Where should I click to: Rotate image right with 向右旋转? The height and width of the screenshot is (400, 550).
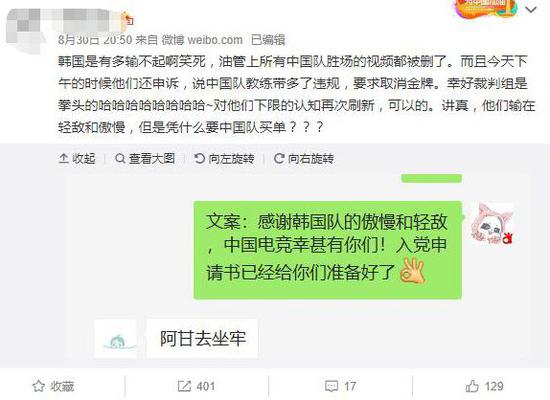tap(304, 159)
